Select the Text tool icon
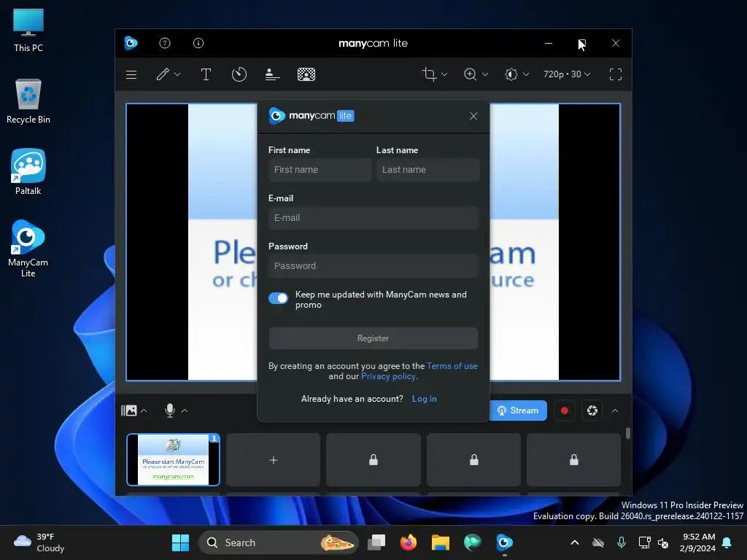Screen dimensions: 747x560 click(x=206, y=74)
